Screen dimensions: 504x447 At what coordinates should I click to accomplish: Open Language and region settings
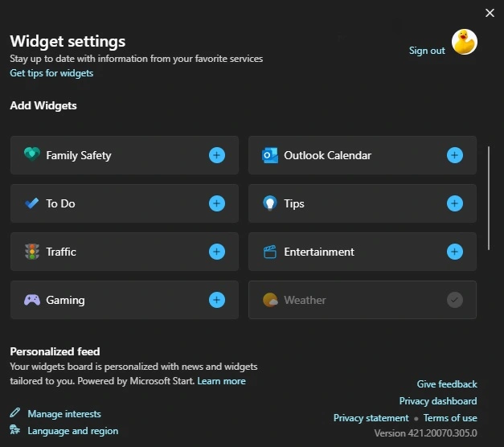pos(73,431)
